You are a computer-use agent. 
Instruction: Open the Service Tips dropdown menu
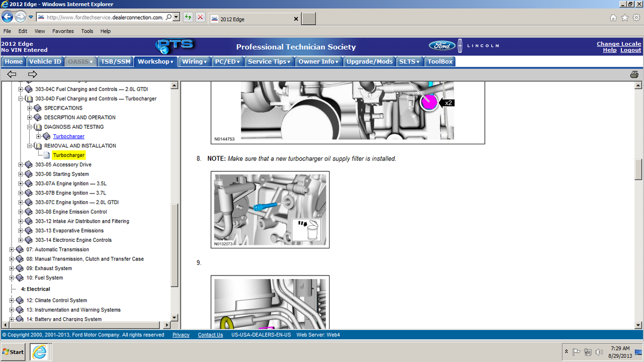(269, 62)
